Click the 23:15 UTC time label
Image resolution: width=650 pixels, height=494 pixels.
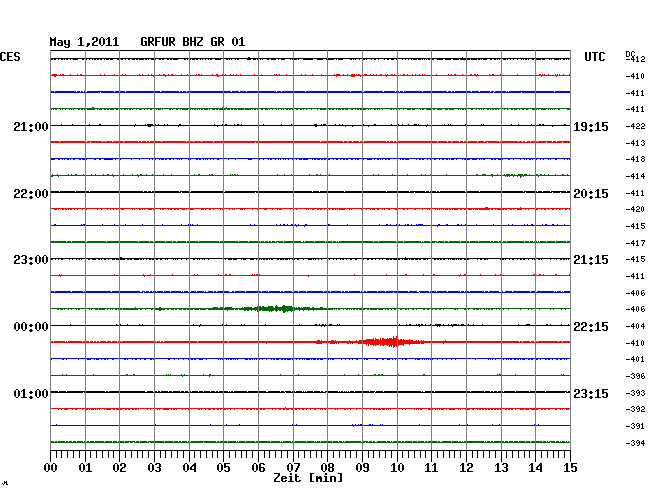point(591,393)
